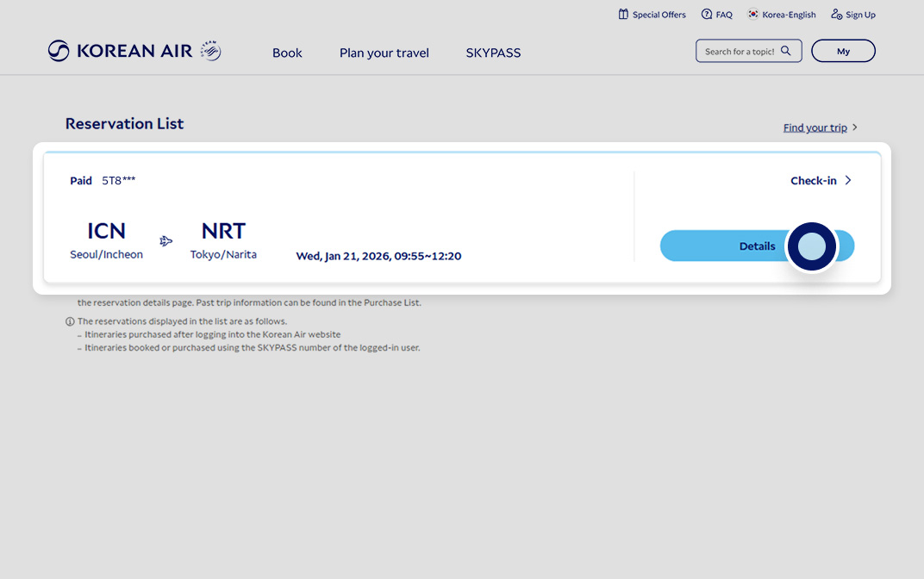Click chevron next to Find your trip

point(854,128)
